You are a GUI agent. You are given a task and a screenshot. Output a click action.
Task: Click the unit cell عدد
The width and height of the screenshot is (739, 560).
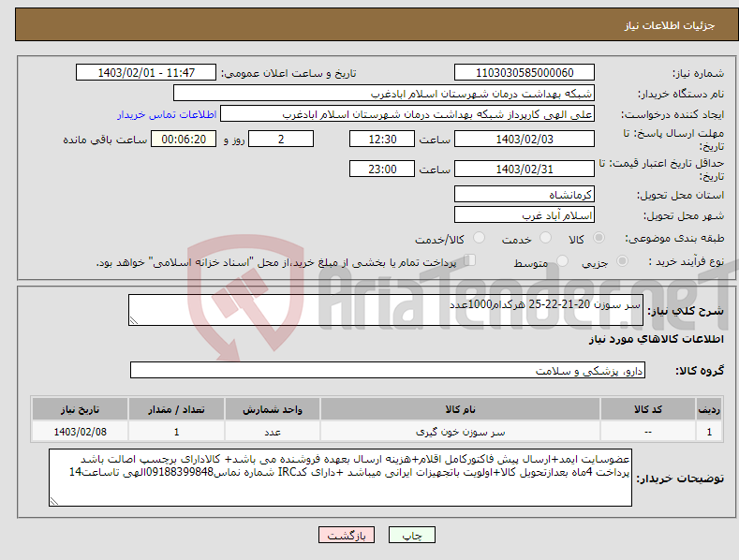(x=273, y=432)
